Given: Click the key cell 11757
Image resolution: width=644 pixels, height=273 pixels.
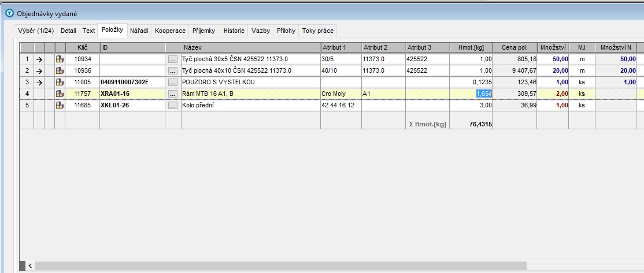Looking at the screenshot, I should [82, 94].
